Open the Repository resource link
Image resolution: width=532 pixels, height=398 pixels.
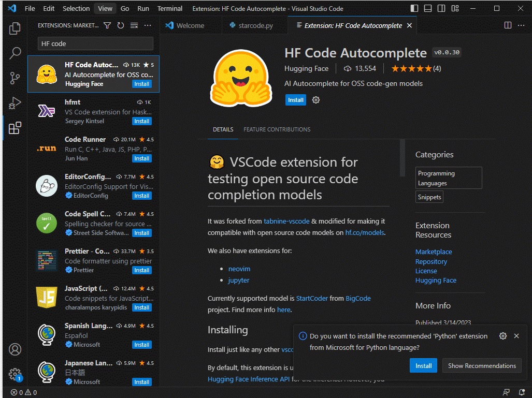pos(431,262)
